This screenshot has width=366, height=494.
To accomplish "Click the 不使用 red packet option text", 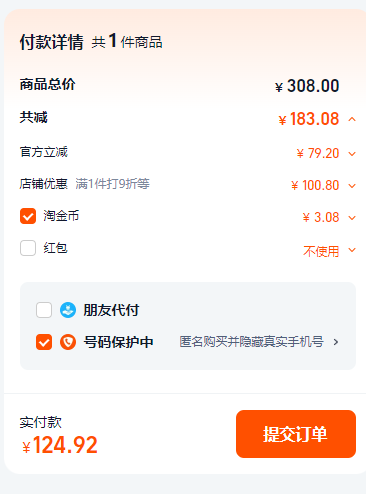I will click(321, 251).
